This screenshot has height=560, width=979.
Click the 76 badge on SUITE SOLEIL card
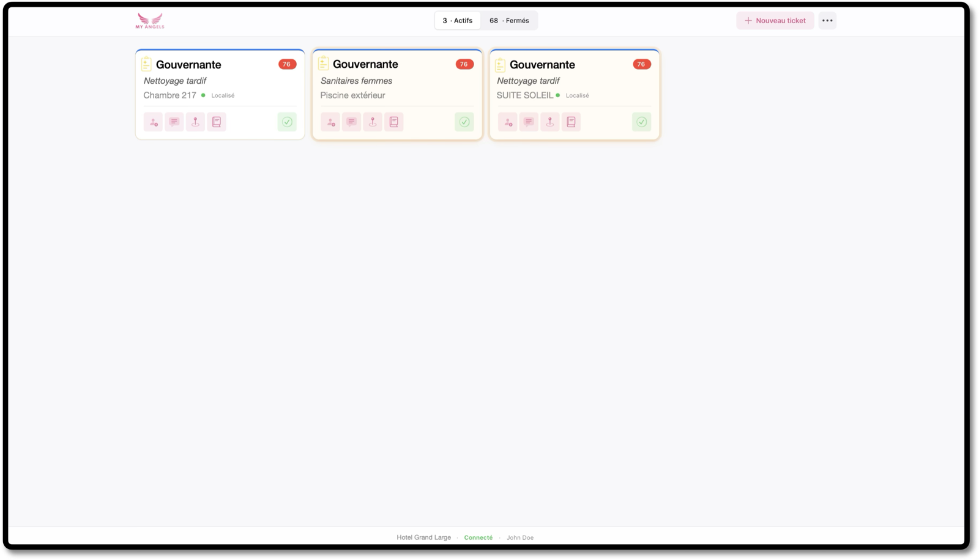tap(641, 64)
